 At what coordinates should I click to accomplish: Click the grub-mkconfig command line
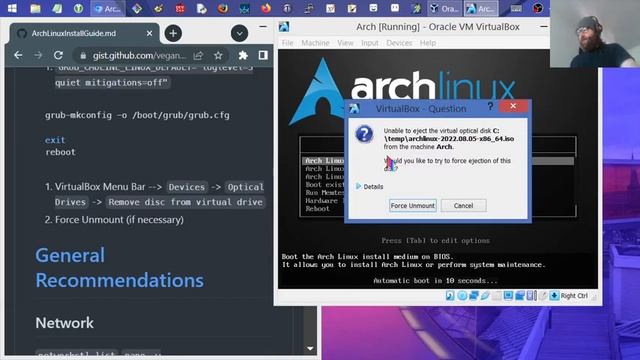tap(137, 115)
